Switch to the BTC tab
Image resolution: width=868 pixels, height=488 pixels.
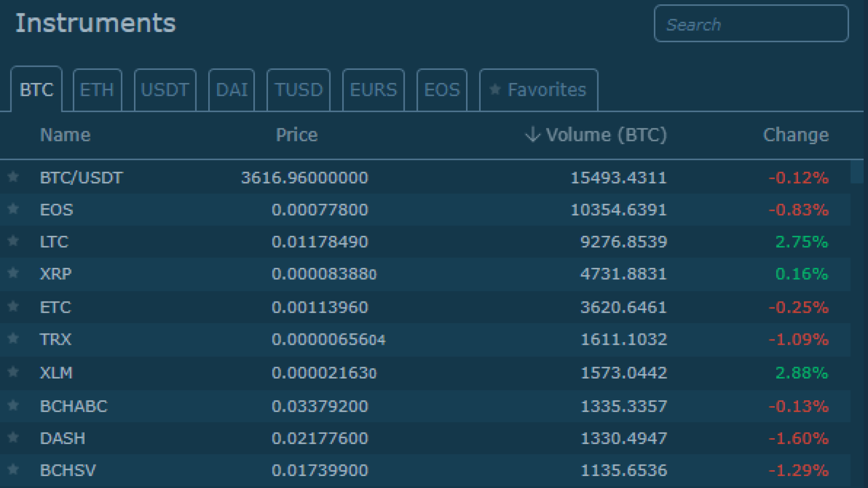[x=36, y=89]
